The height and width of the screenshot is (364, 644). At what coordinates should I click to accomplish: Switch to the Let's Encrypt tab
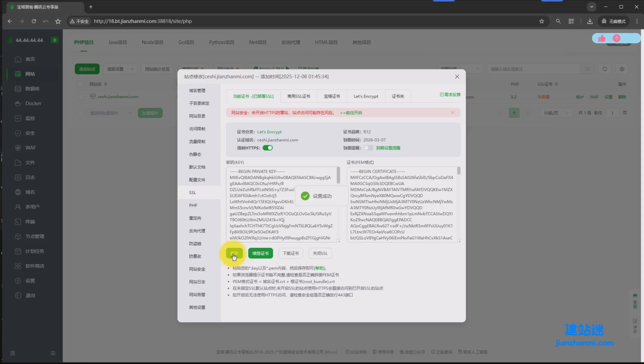coord(366,96)
